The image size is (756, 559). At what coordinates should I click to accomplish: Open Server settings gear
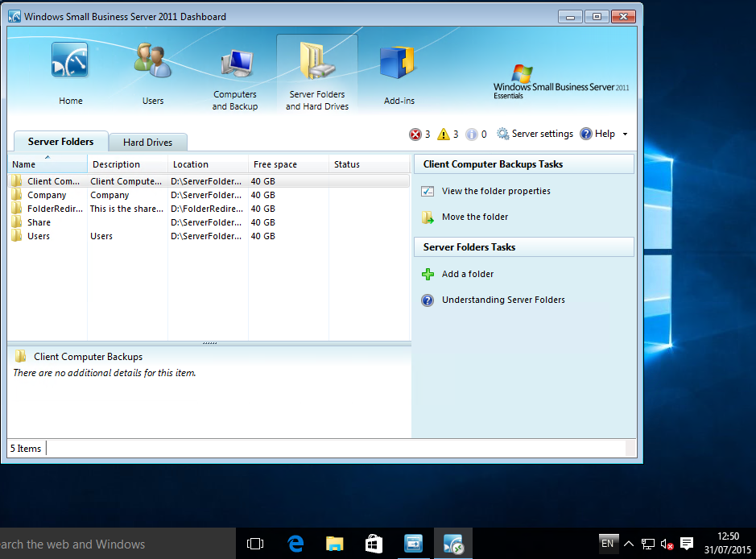click(535, 135)
